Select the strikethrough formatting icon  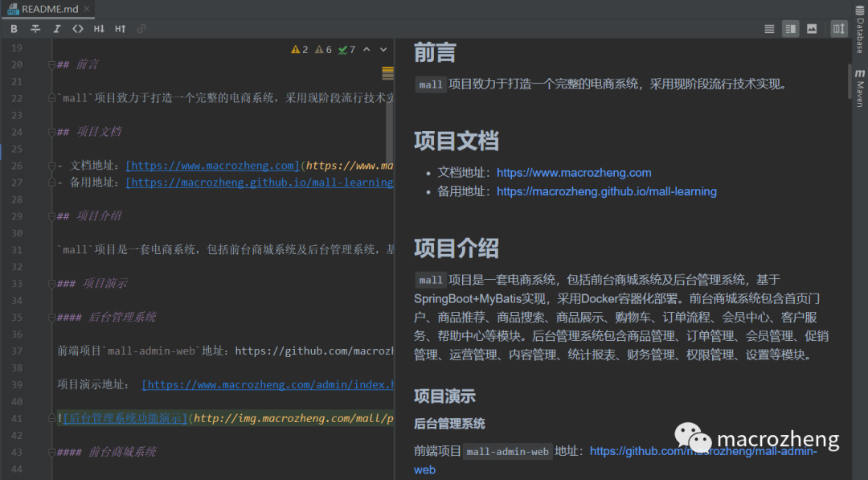tap(35, 28)
